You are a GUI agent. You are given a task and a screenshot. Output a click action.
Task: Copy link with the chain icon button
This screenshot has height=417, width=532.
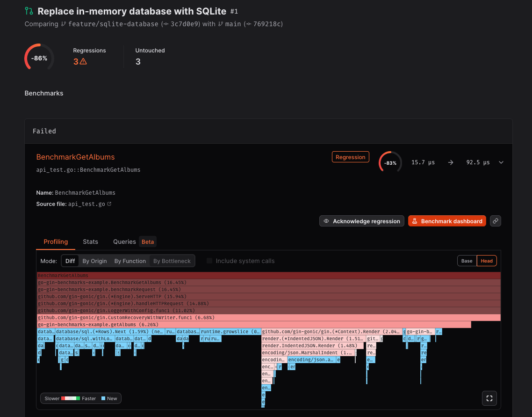496,221
